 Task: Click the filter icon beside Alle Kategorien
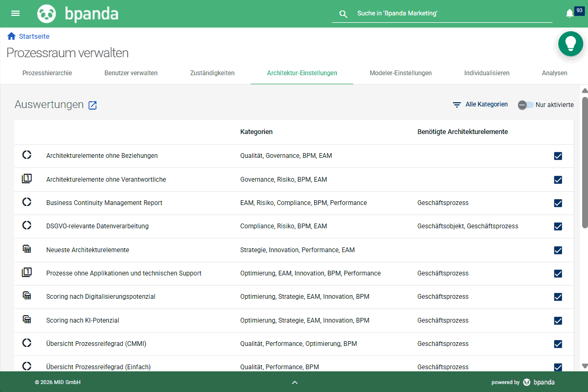pos(457,104)
